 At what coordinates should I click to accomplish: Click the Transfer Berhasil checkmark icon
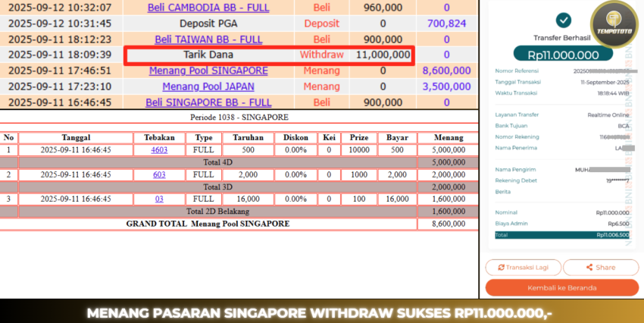(x=563, y=20)
